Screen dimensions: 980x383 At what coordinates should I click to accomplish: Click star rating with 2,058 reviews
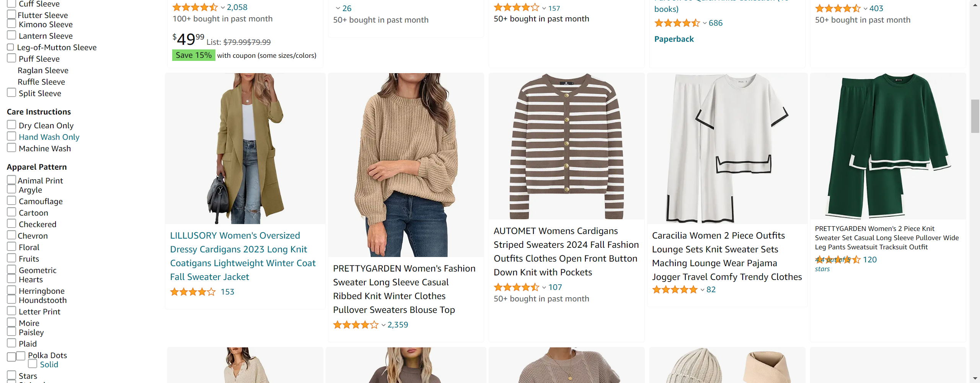coord(195,7)
